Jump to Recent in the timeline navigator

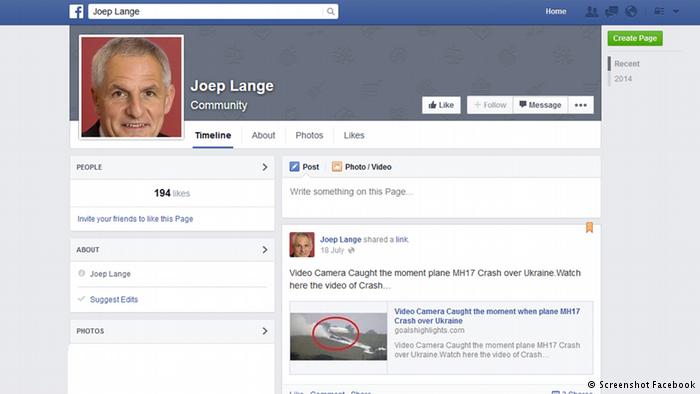click(x=627, y=64)
